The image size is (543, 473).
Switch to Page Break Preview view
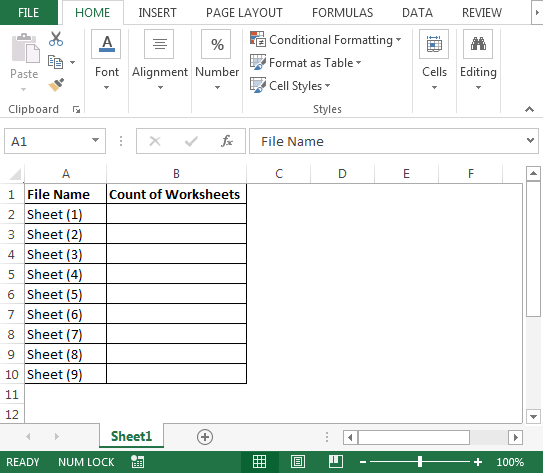click(x=336, y=462)
